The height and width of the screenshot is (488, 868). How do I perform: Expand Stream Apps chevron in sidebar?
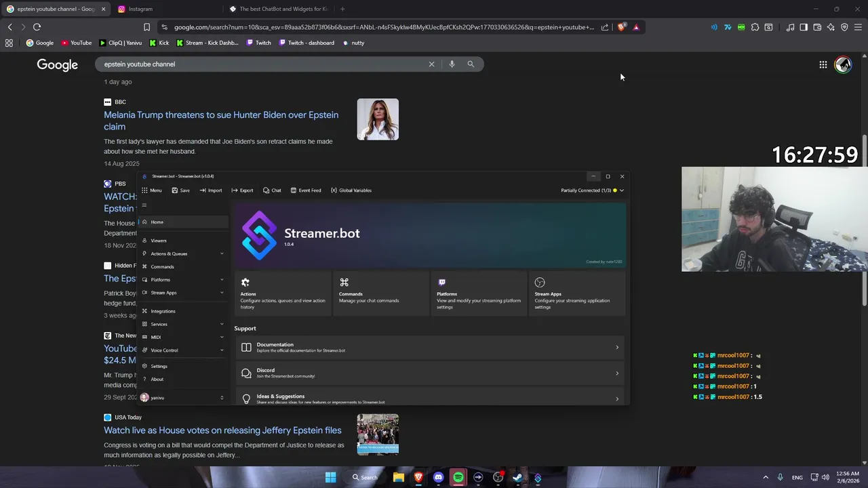click(x=222, y=293)
